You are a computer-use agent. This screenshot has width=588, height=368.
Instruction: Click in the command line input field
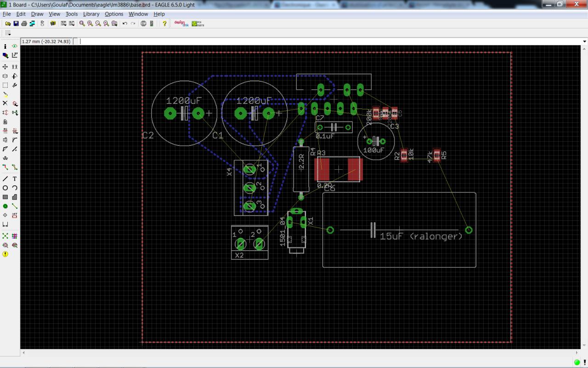click(x=322, y=41)
